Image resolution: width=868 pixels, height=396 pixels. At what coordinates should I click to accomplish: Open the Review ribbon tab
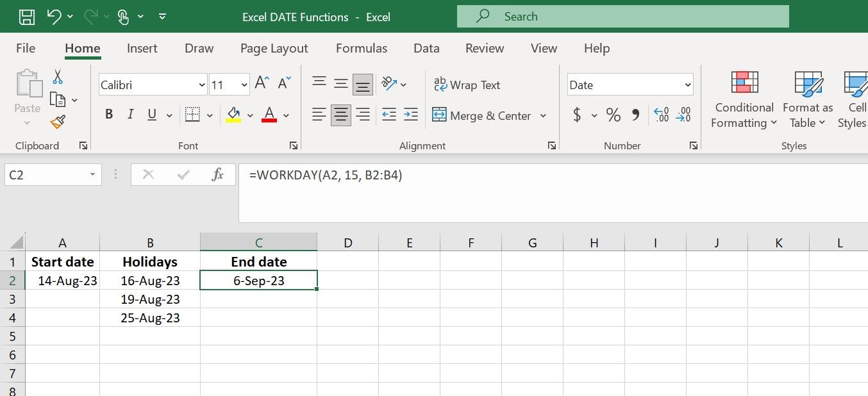click(484, 48)
